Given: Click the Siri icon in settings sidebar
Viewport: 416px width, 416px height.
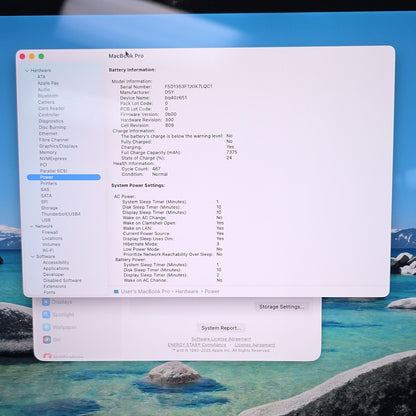Looking at the screenshot, I should tap(47, 340).
